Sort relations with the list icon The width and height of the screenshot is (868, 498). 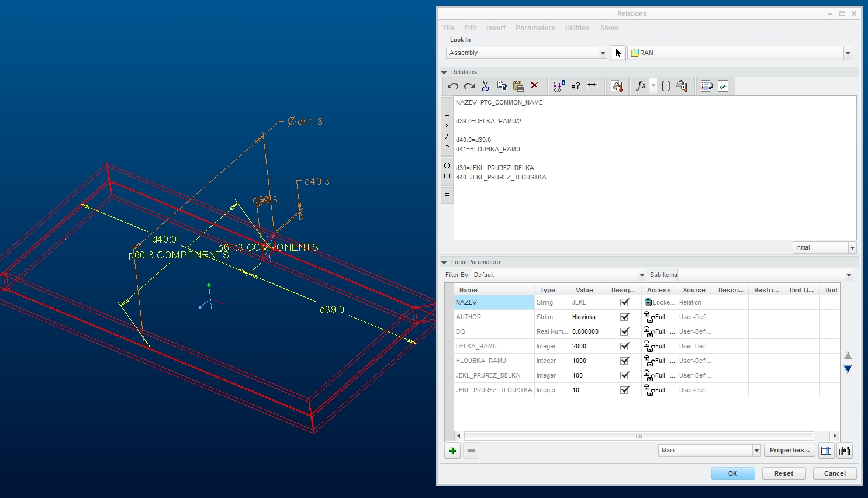707,86
